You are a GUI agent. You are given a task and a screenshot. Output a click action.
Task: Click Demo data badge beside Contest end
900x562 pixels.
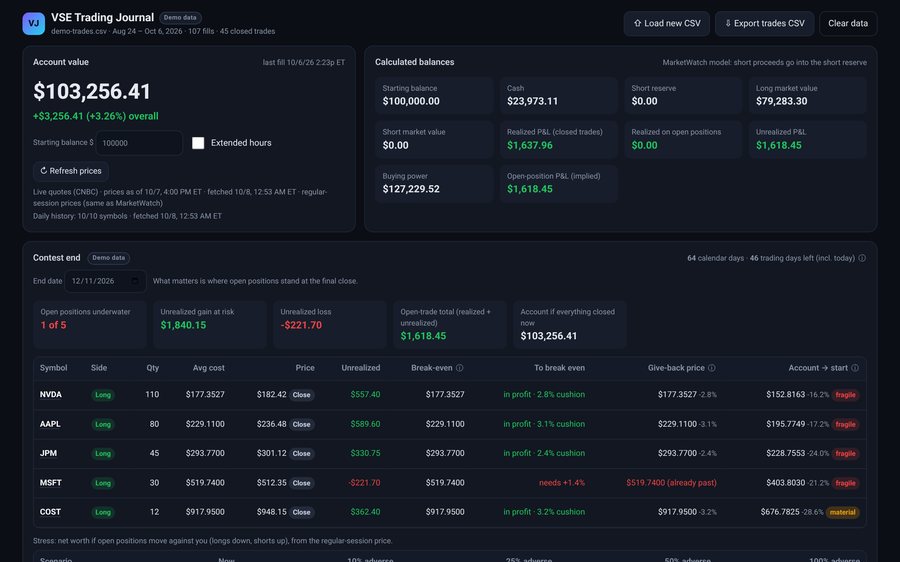pyautogui.click(x=108, y=258)
